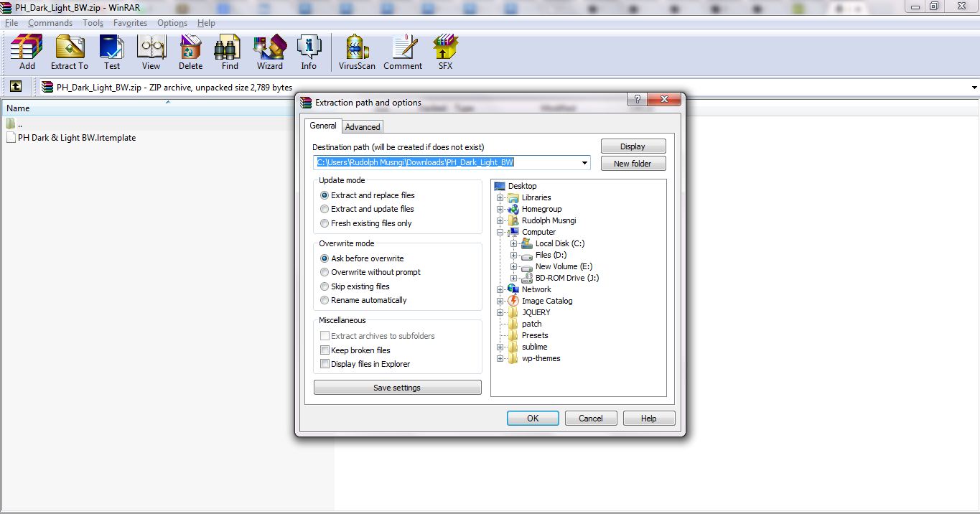Screen dimensions: 980x514
Task: Enable Keep broken files checkbox
Action: pyautogui.click(x=325, y=350)
